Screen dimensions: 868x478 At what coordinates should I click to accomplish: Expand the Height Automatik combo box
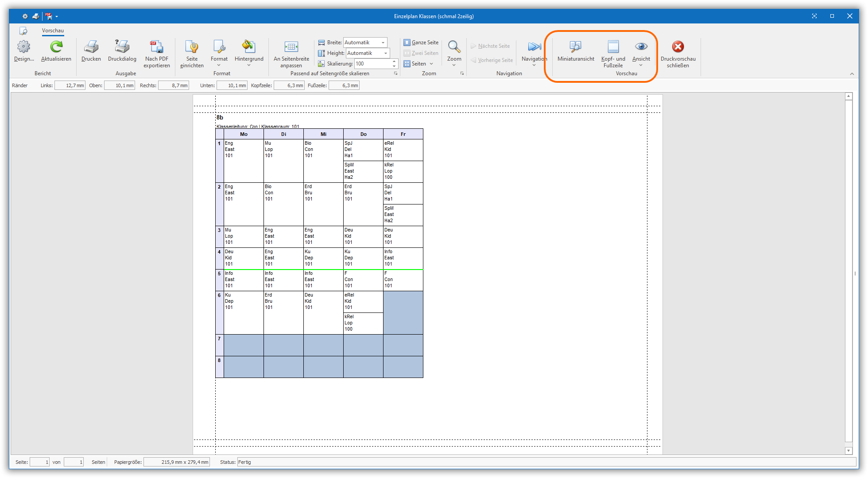386,53
